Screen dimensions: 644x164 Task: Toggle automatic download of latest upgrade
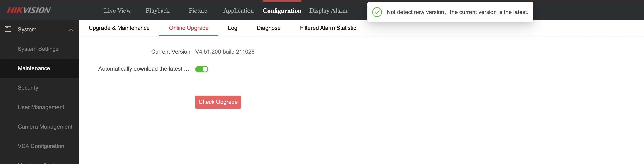click(x=202, y=69)
